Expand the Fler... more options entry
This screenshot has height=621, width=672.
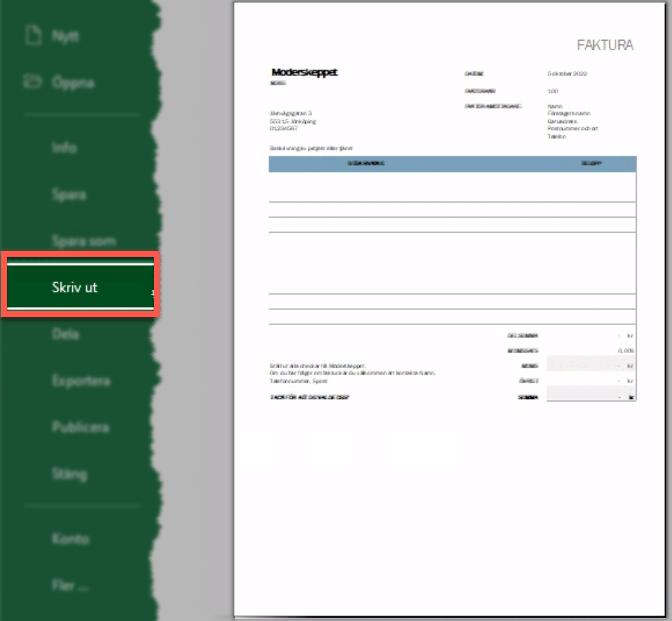[x=70, y=585]
